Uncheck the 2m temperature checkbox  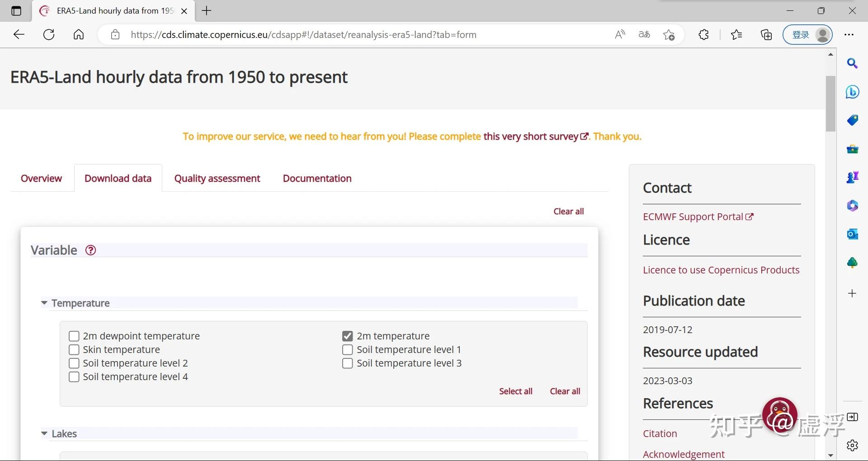tap(347, 336)
